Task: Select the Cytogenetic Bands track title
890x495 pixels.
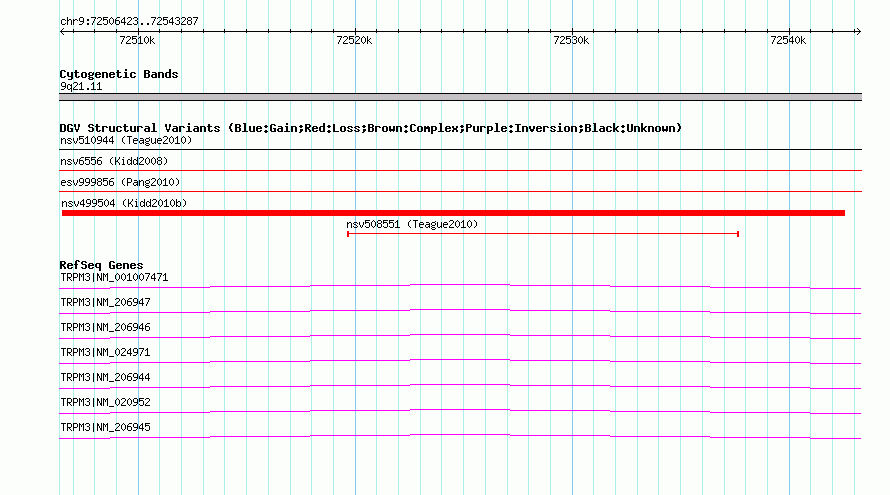Action: (119, 74)
